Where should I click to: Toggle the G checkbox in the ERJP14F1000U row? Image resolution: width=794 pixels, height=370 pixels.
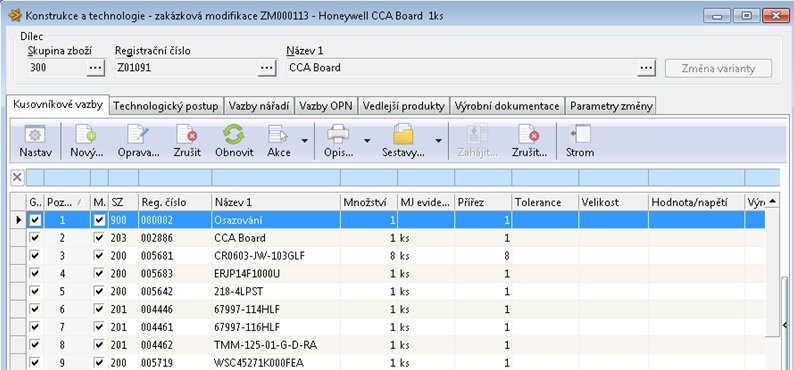pyautogui.click(x=34, y=273)
